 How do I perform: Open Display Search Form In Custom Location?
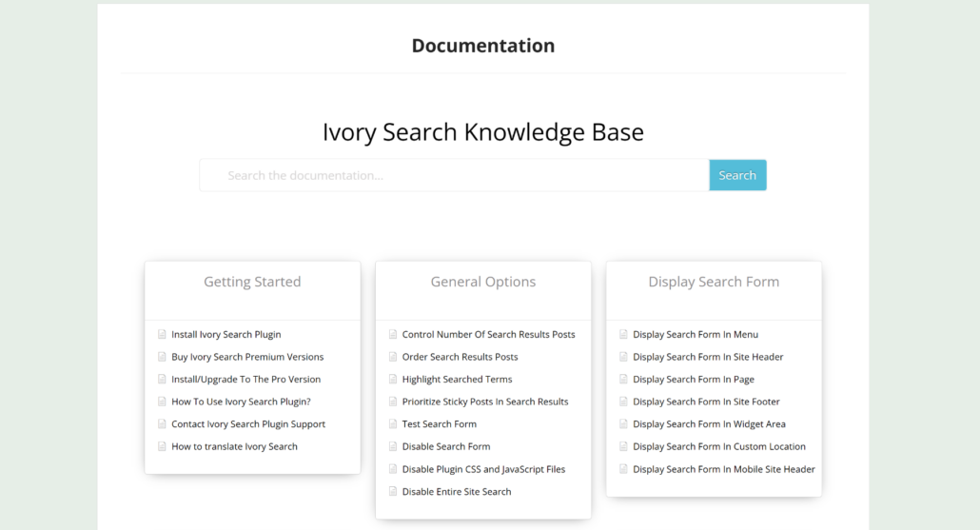pyautogui.click(x=719, y=447)
